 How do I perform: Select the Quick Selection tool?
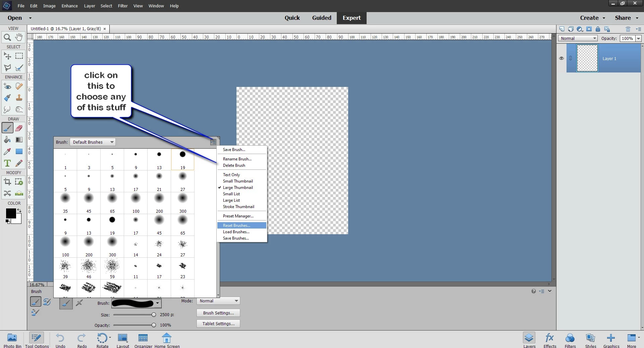[19, 67]
